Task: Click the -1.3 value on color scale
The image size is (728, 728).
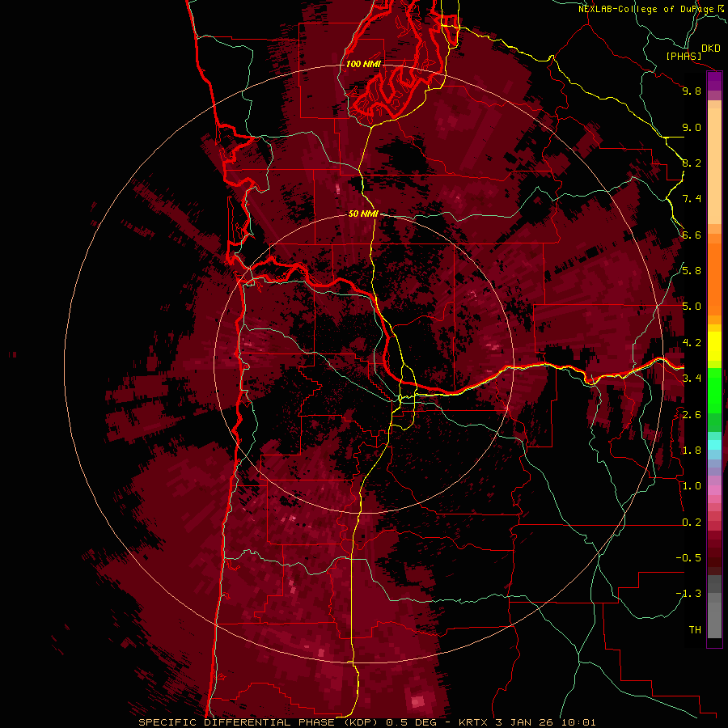Action: 688,594
